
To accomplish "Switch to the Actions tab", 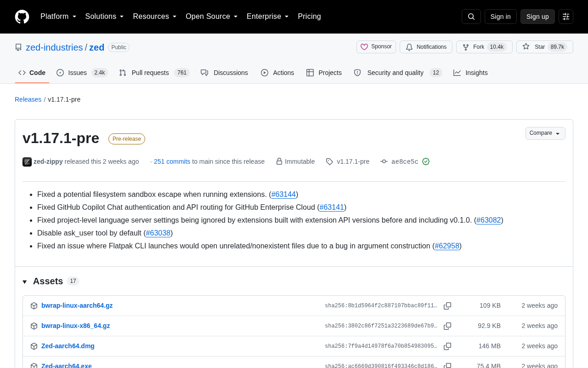I will (277, 73).
